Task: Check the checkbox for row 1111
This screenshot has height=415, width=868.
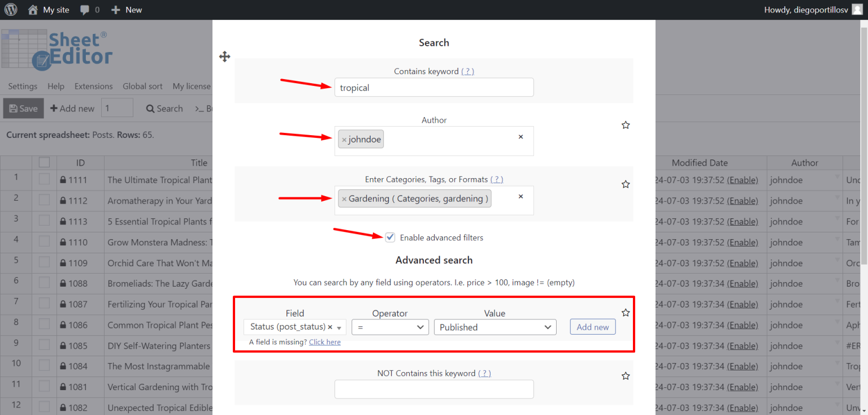Action: coord(44,180)
